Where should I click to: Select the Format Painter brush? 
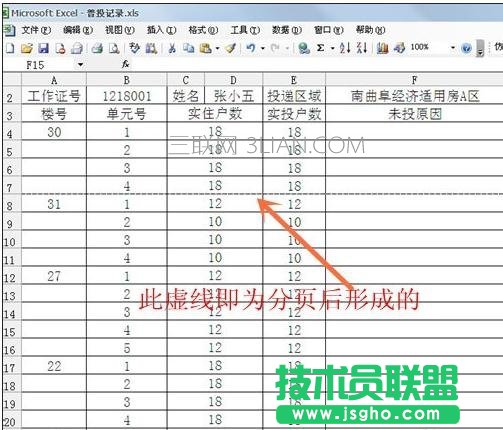(x=231, y=49)
